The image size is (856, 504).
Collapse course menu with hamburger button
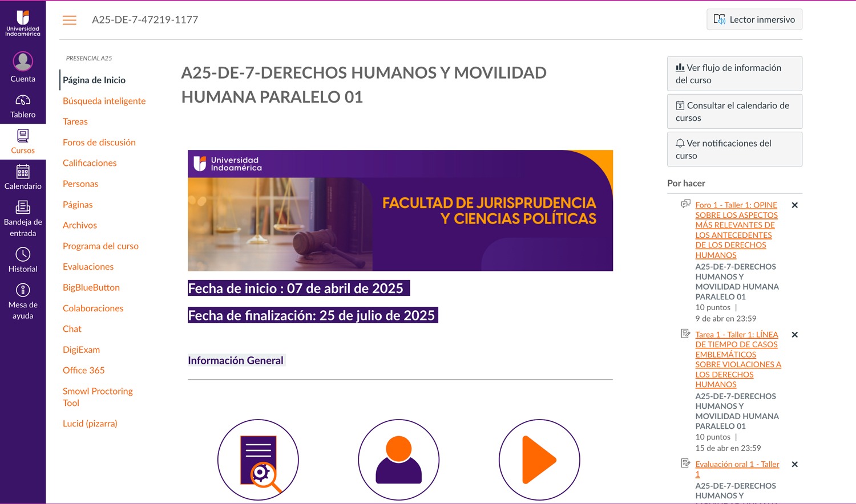[70, 20]
